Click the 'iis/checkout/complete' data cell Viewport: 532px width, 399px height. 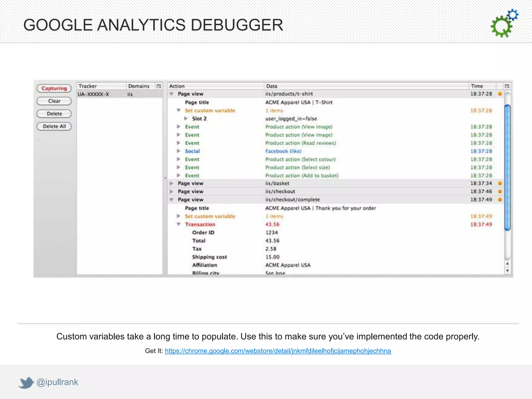(292, 200)
